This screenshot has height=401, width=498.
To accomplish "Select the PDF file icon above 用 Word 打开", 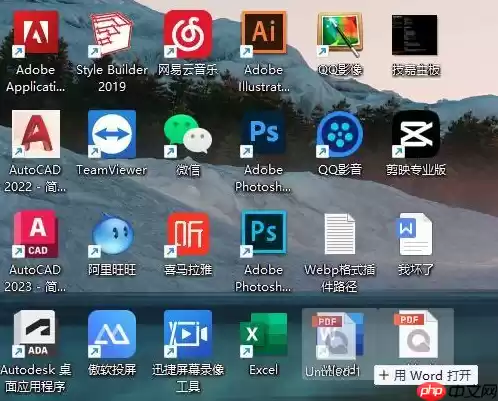I will click(x=416, y=334).
